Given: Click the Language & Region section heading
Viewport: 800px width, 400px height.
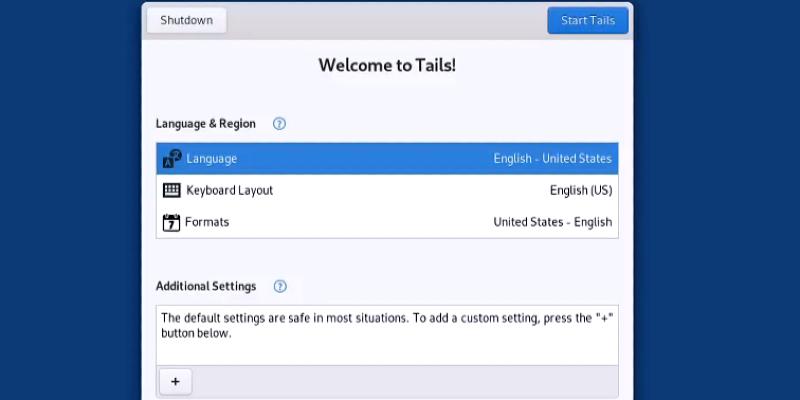Looking at the screenshot, I should [205, 124].
